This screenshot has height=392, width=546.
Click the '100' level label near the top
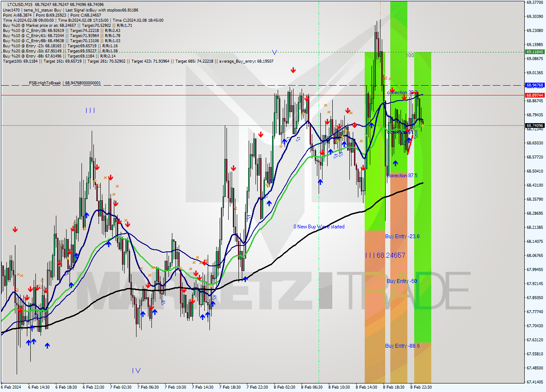tap(410, 55)
